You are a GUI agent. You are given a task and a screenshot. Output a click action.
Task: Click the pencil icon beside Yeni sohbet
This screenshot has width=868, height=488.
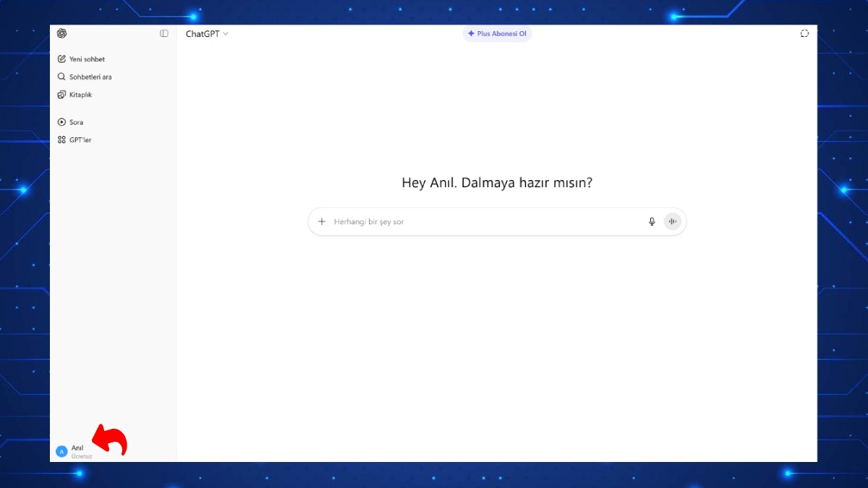point(61,59)
